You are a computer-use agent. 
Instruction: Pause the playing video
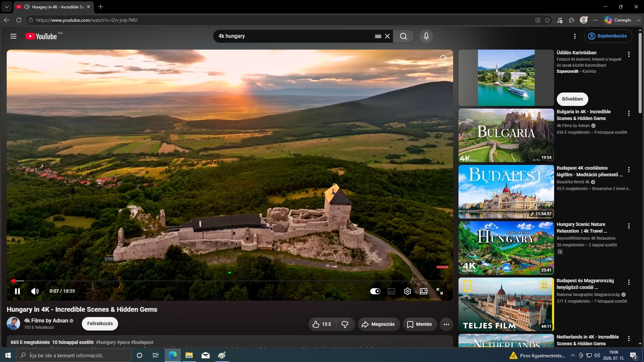pyautogui.click(x=17, y=291)
